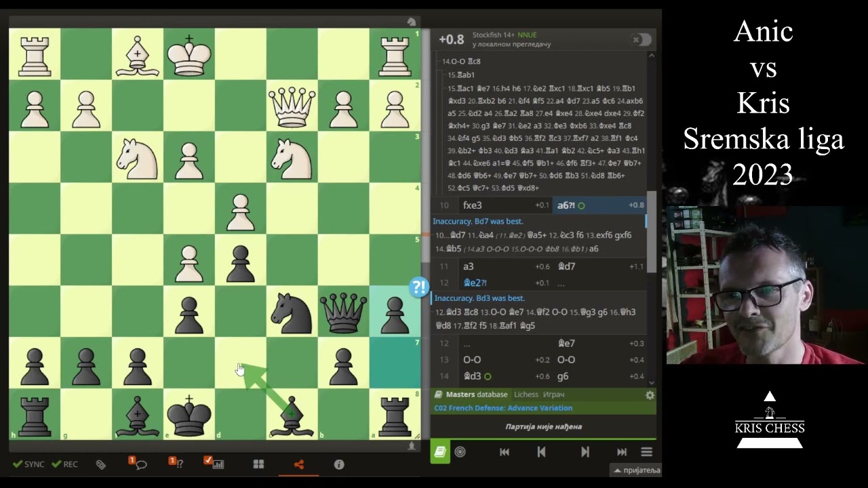Click the black knight on the board

[x=292, y=312]
